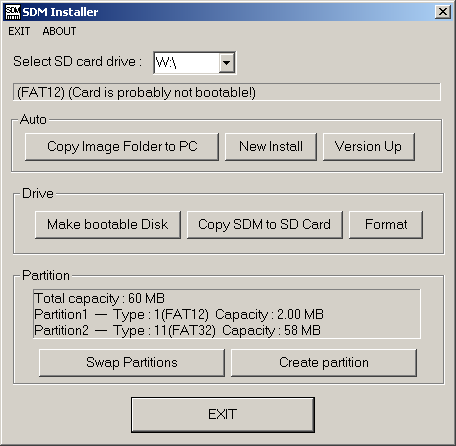Choose Create partition
456x446 pixels.
coord(324,363)
